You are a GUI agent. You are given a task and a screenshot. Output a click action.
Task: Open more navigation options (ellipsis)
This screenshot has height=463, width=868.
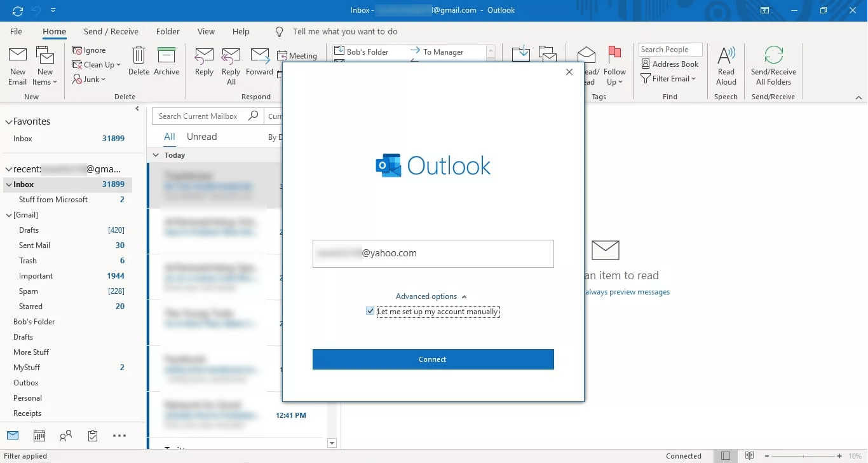[119, 436]
